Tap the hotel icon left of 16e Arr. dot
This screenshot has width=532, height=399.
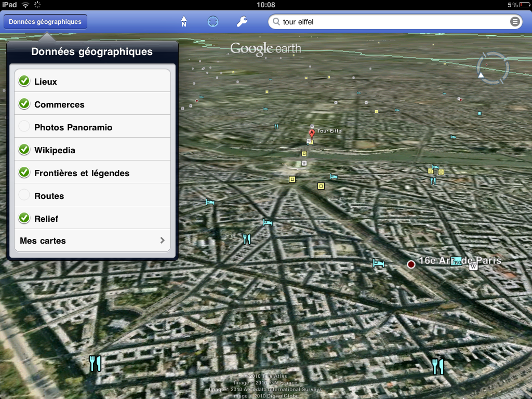click(378, 263)
